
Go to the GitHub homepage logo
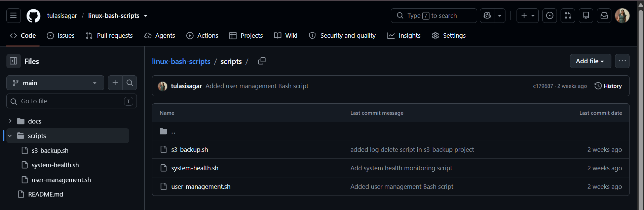click(x=33, y=16)
